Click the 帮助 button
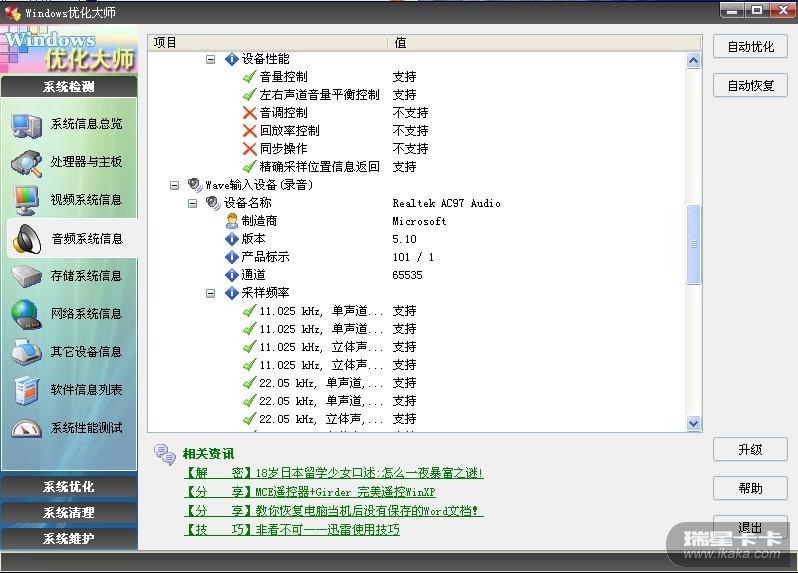The width and height of the screenshot is (798, 573). (x=750, y=489)
